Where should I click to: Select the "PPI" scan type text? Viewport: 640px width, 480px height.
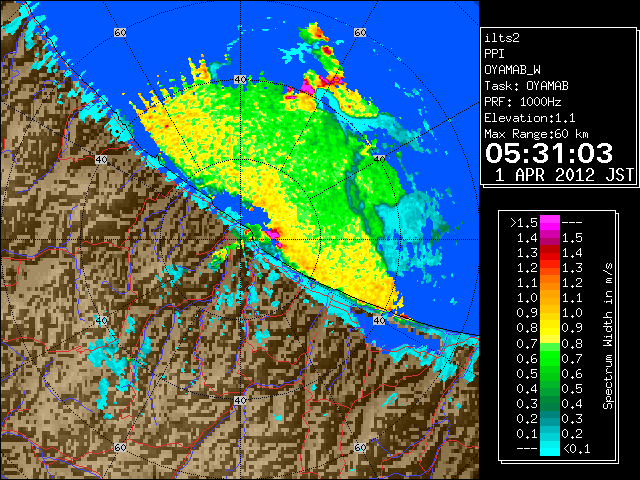pyautogui.click(x=494, y=54)
